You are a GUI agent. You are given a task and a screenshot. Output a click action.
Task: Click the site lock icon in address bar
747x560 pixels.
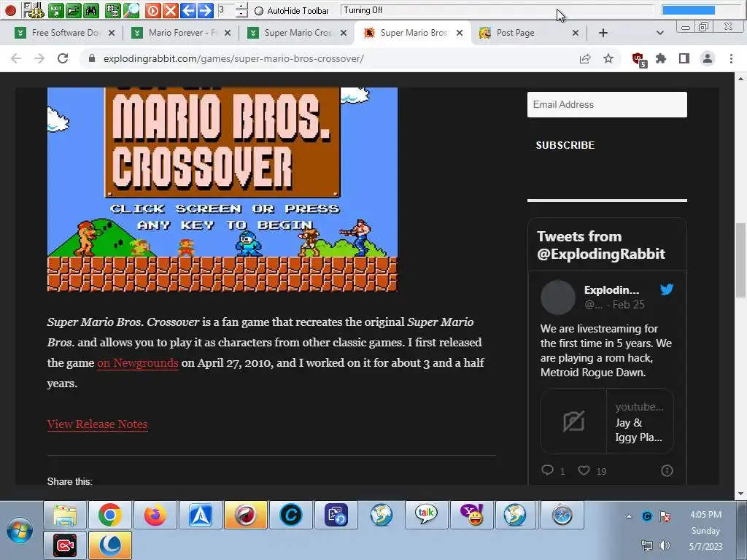click(92, 58)
